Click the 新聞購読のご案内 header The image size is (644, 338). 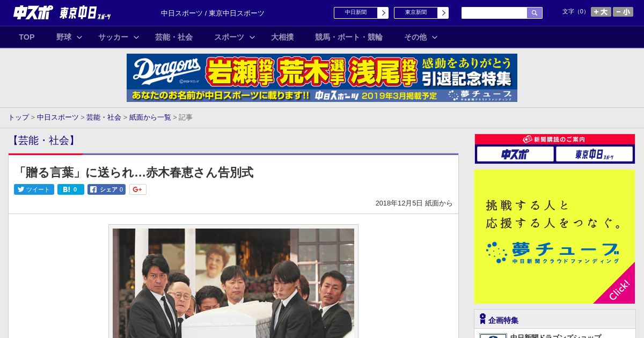[x=555, y=139]
